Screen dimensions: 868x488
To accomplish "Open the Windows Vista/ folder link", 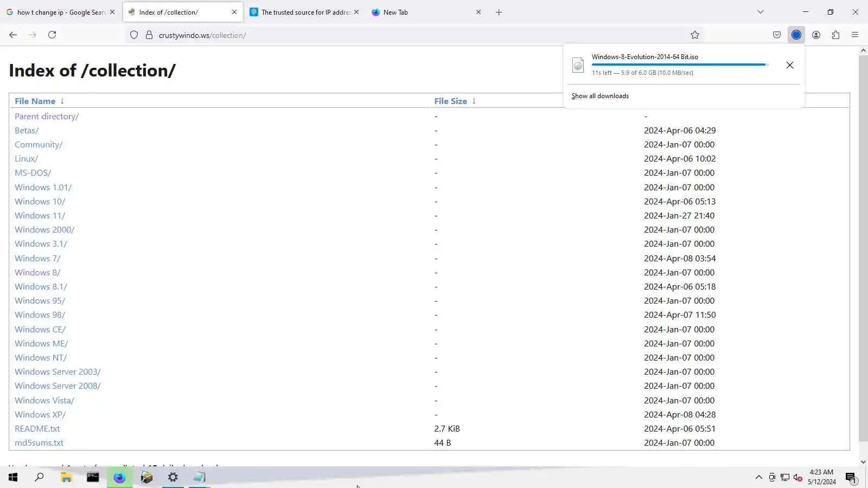I will [x=44, y=400].
